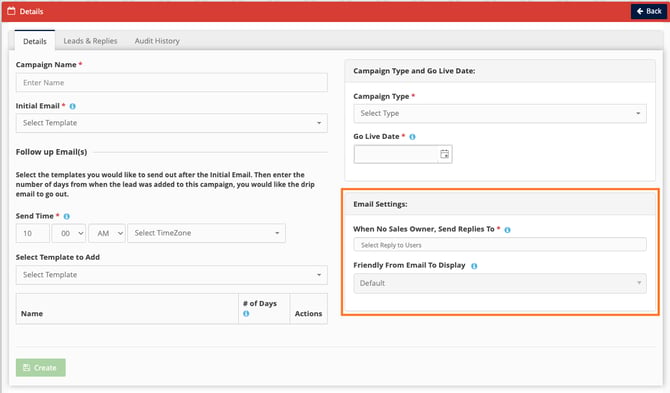
Task: Open the Campaign Type dropdown
Action: tap(500, 114)
